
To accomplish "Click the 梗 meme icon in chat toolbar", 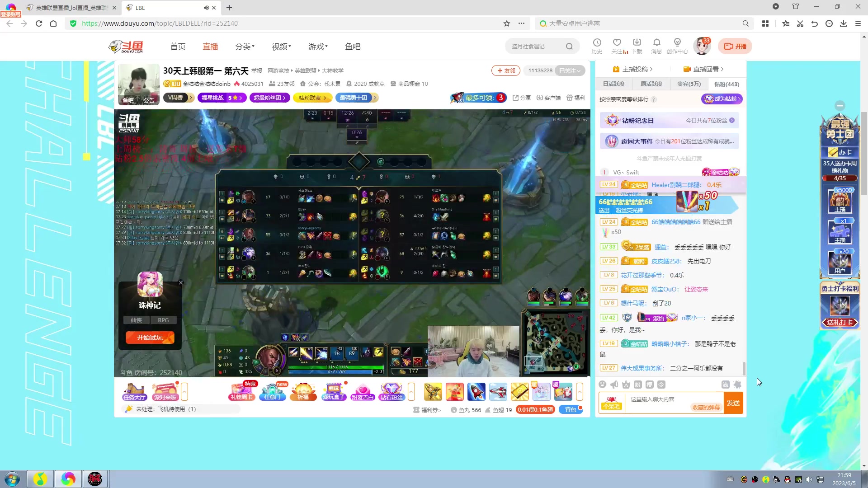I will coord(649,385).
